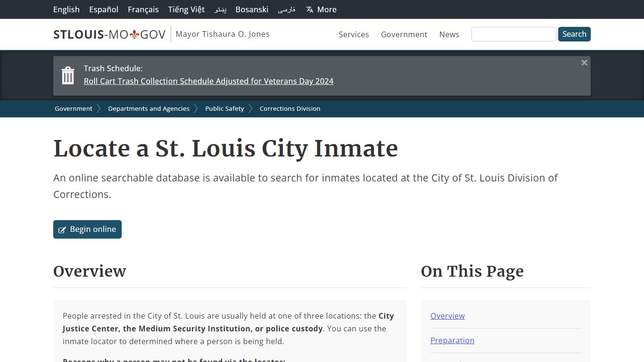This screenshot has height=362, width=644.
Task: Go to Corrections Division breadcrumb
Action: coord(290,108)
